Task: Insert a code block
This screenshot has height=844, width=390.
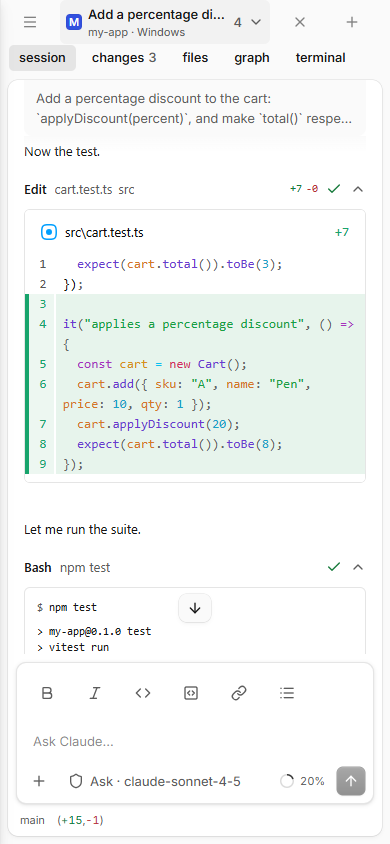Action: pos(191,693)
